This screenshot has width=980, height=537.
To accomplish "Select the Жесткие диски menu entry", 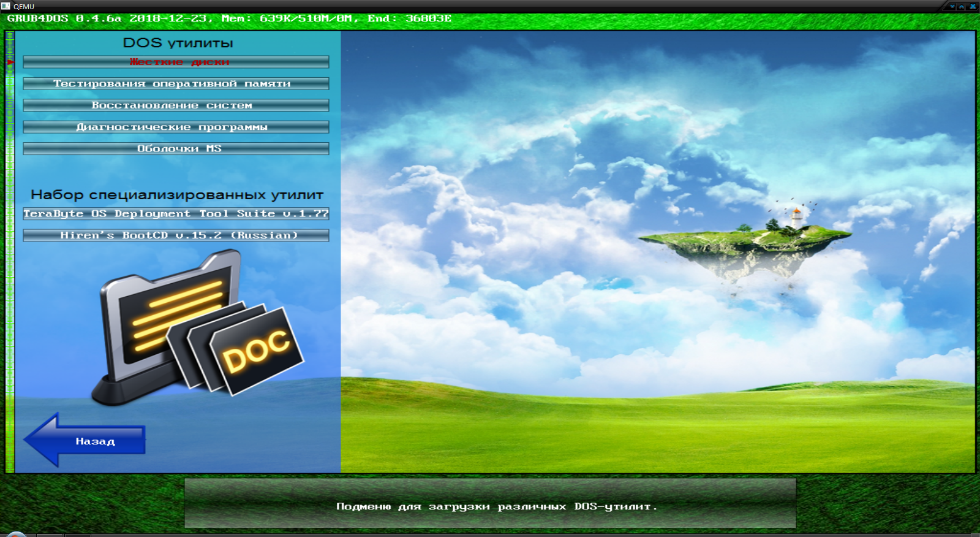I will point(176,62).
